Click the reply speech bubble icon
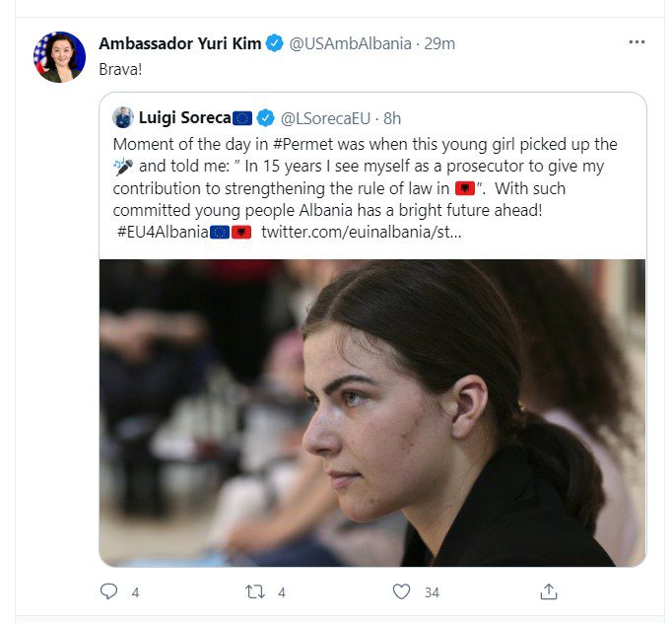 [x=108, y=591]
